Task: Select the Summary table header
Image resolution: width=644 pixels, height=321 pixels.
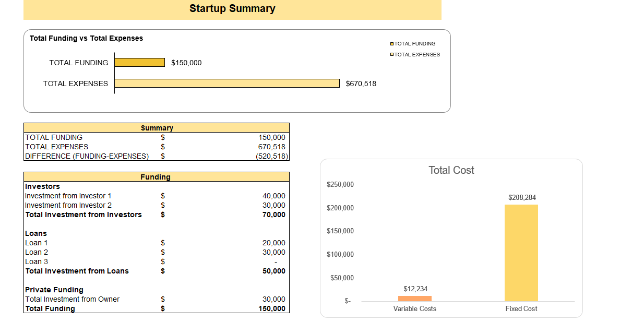Action: coord(157,128)
